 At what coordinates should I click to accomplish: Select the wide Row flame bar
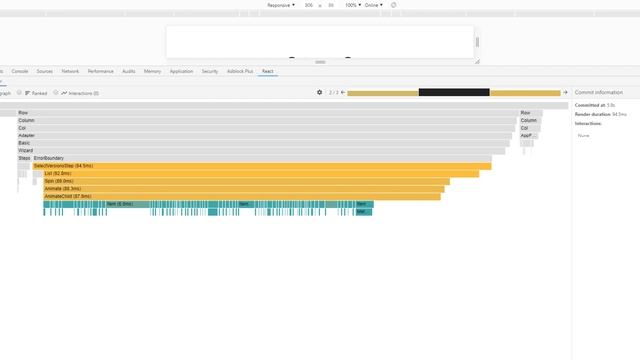tap(267, 113)
